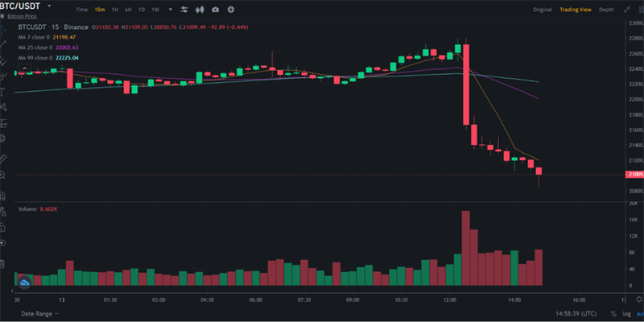This screenshot has height=322, width=644.
Task: Toggle the magnet mode icon in sidebar
Action: coord(4,196)
